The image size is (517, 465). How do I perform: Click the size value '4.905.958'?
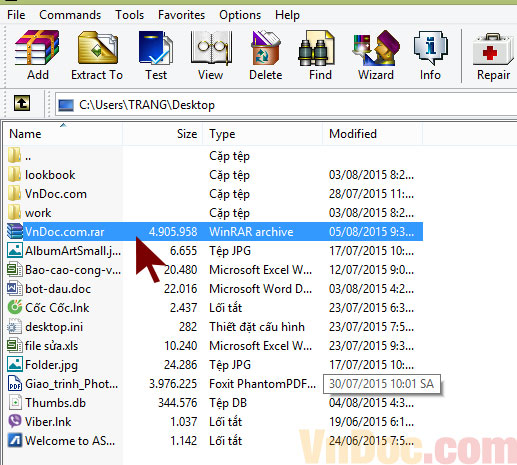coord(173,232)
